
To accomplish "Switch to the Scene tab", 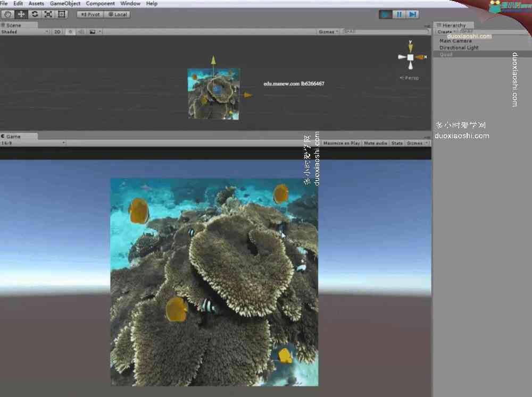I will (19, 25).
